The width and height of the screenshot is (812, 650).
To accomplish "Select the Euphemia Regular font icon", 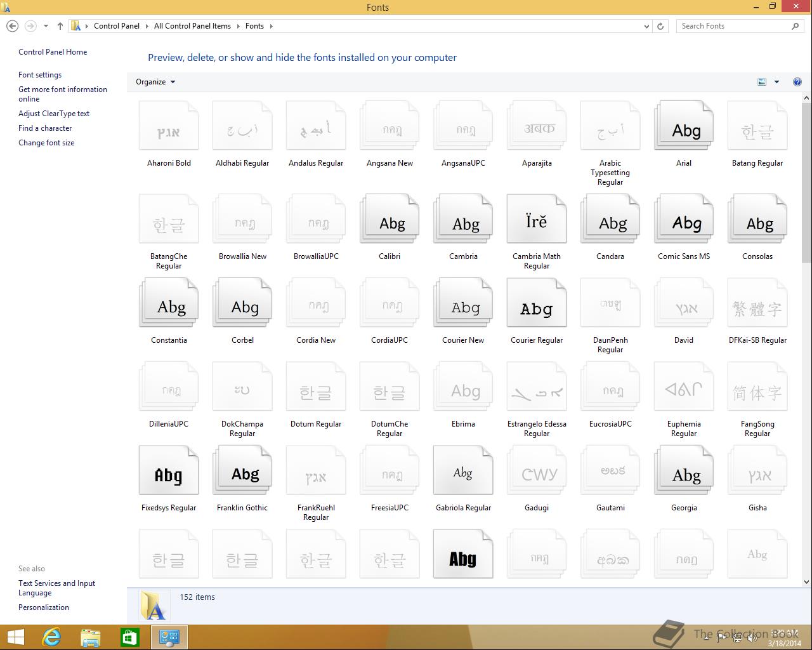I will point(684,387).
